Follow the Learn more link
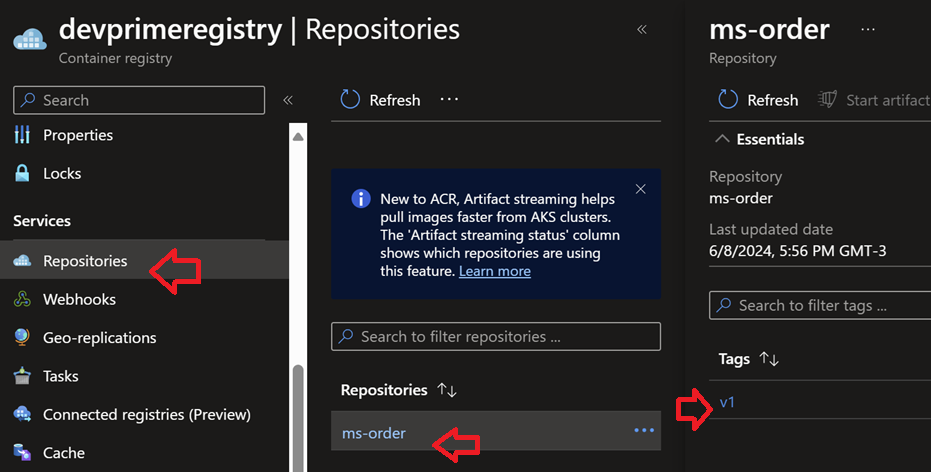Viewport: 931px width, 472px height. pos(495,271)
